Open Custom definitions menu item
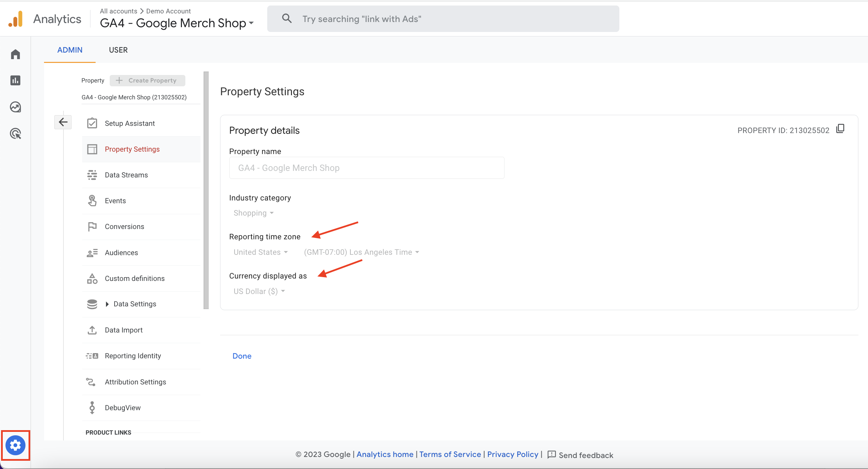The width and height of the screenshot is (868, 469). (x=141, y=279)
